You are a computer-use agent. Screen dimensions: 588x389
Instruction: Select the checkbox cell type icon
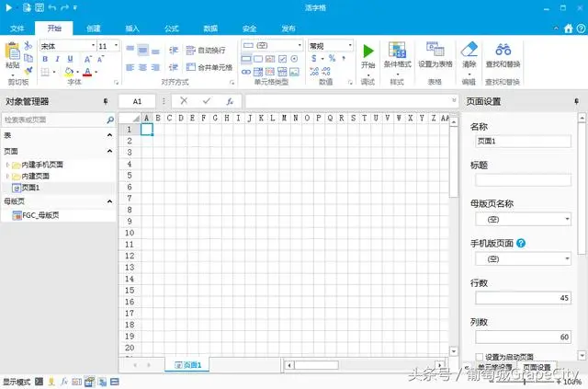[x=282, y=59]
